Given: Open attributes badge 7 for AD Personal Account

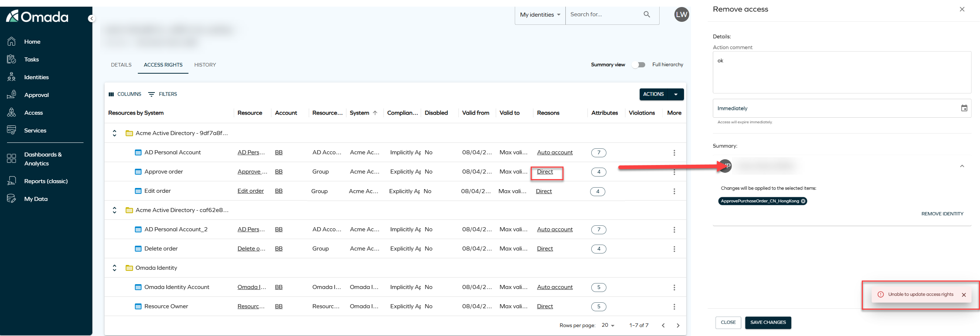Looking at the screenshot, I should coord(598,153).
